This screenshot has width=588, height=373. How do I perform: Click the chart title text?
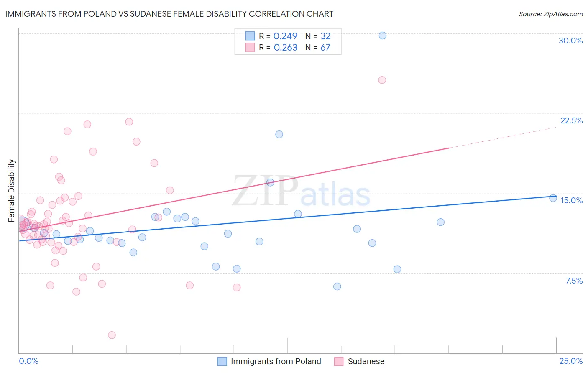[169, 14]
